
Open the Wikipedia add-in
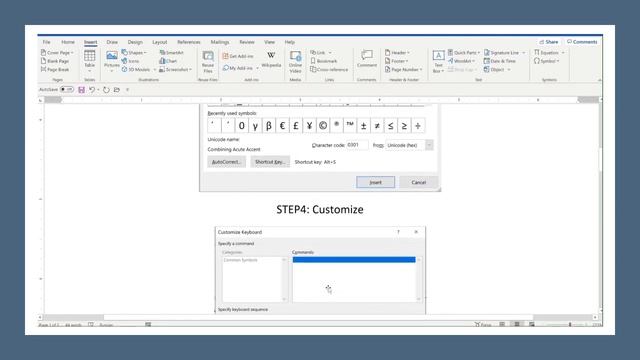(x=271, y=60)
